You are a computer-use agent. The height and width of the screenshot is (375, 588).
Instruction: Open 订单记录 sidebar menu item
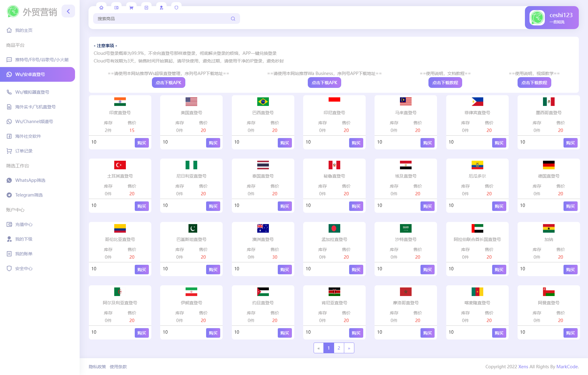(x=24, y=151)
